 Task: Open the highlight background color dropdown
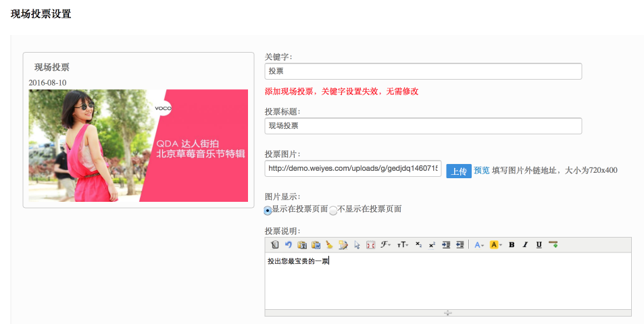pyautogui.click(x=496, y=245)
